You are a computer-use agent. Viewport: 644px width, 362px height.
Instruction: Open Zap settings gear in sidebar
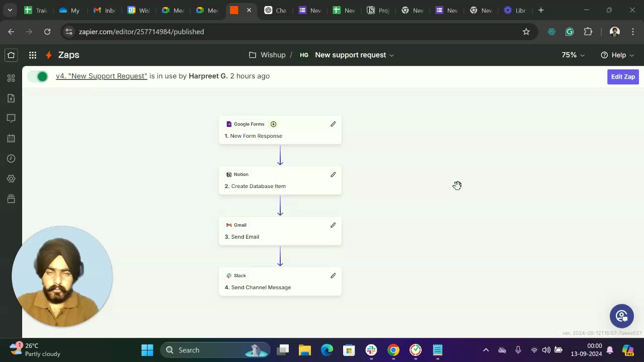pyautogui.click(x=11, y=178)
